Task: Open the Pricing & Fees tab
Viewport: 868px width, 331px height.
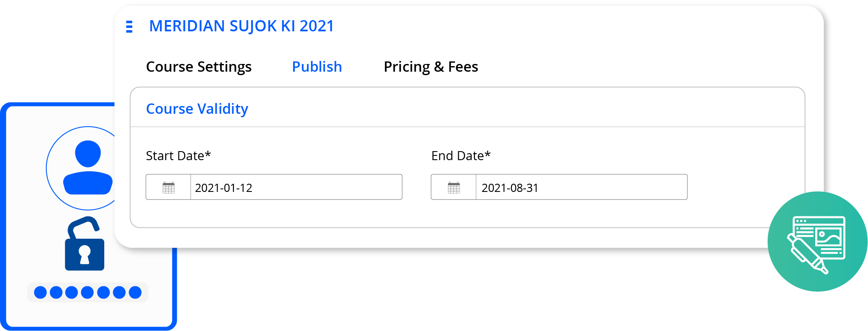Action: pyautogui.click(x=431, y=67)
